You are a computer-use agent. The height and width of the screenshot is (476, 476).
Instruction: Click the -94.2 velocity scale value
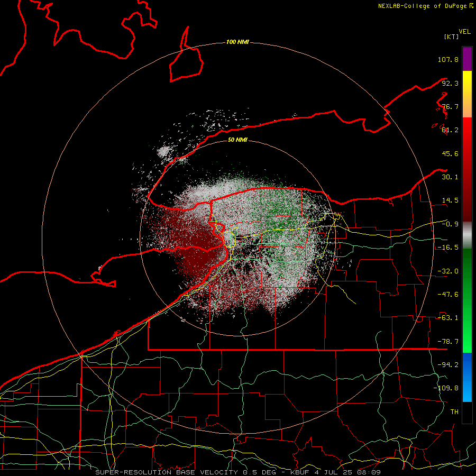point(448,365)
